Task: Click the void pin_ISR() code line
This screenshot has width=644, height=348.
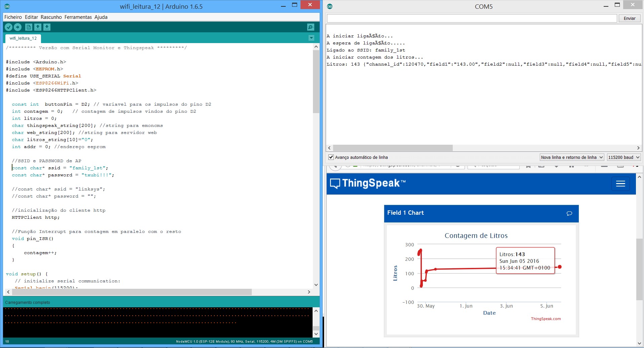Action: (x=33, y=239)
